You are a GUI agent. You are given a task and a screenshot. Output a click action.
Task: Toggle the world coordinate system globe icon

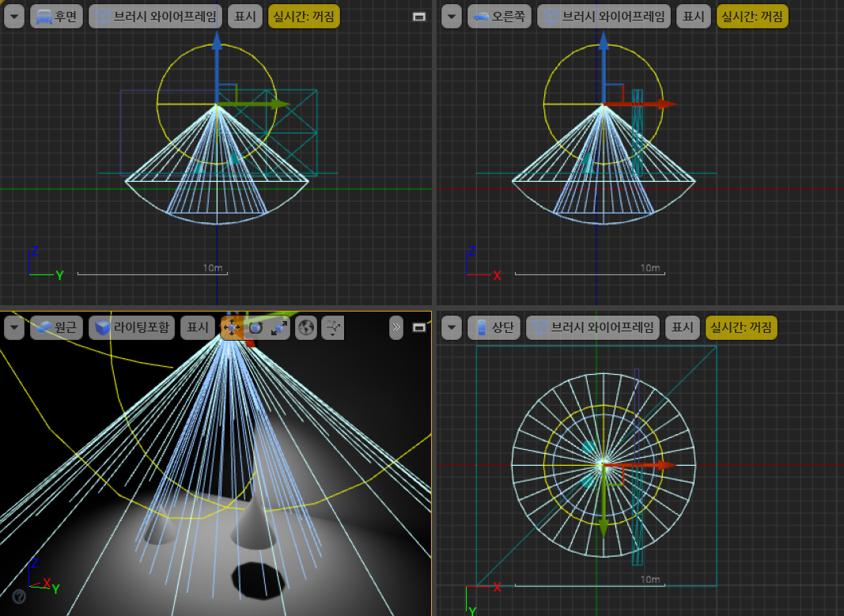coord(306,327)
